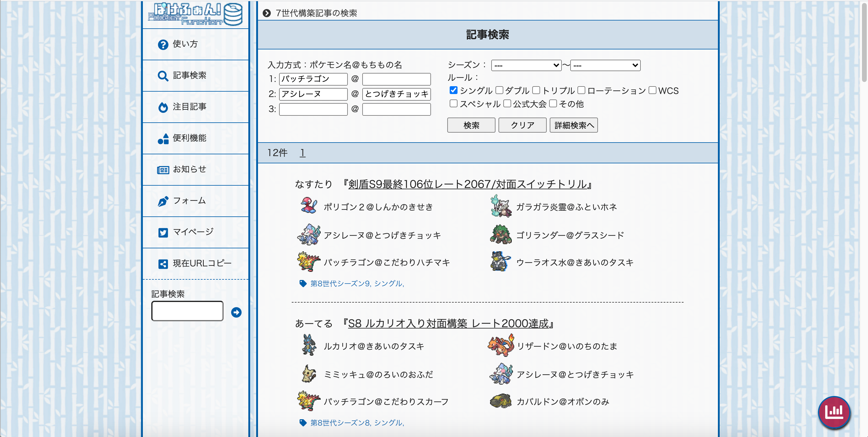Click the pen icon for フォーム
Viewport: 868px width, 437px height.
pos(163,201)
